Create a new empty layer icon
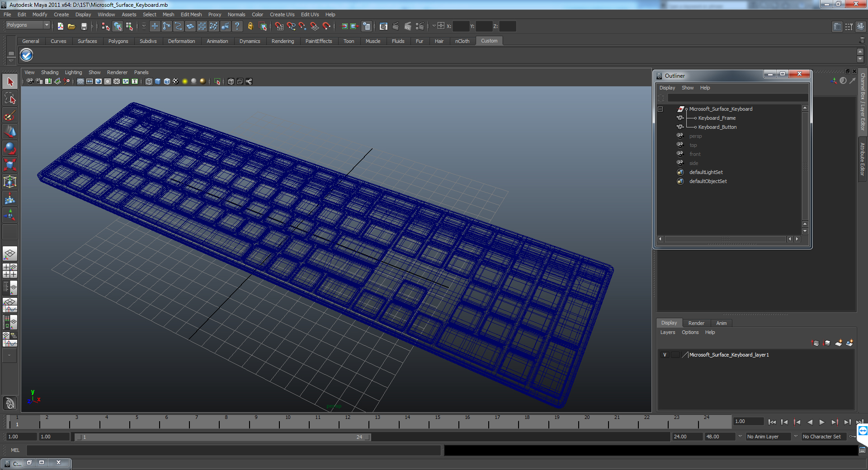 (839, 343)
